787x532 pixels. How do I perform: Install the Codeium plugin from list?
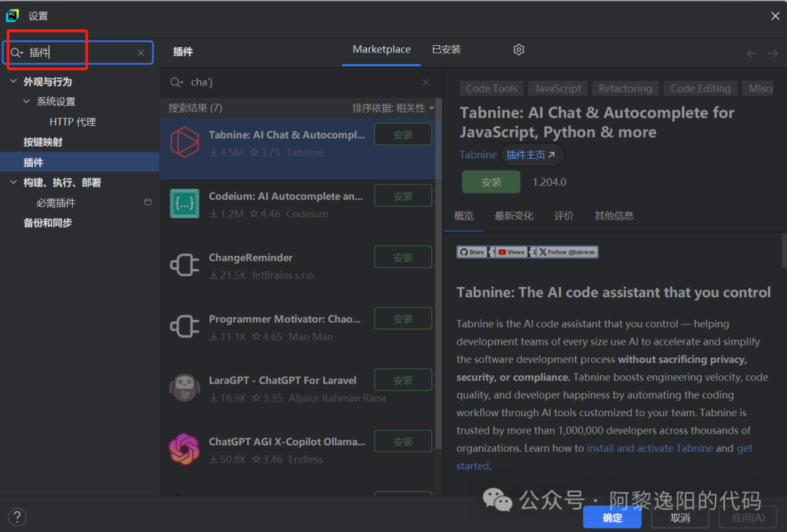coord(403,196)
